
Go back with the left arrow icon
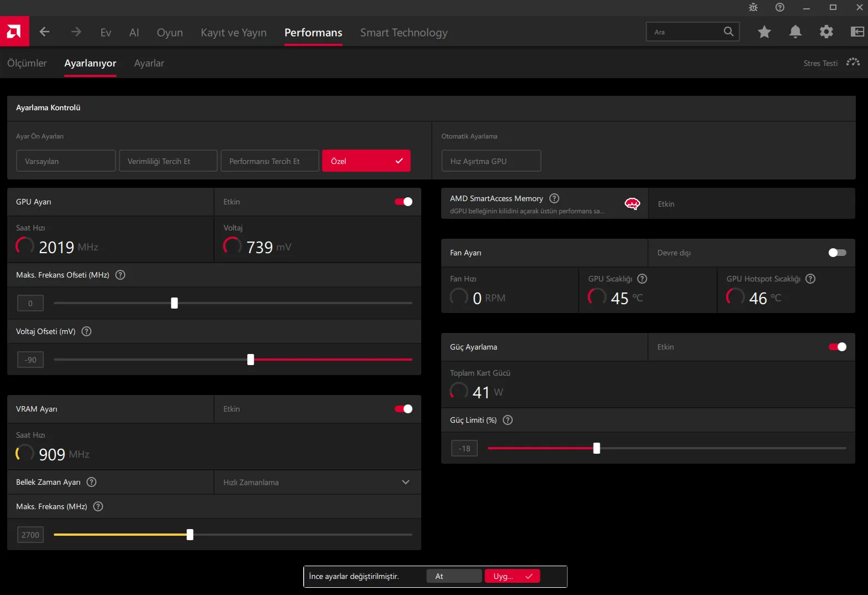45,32
